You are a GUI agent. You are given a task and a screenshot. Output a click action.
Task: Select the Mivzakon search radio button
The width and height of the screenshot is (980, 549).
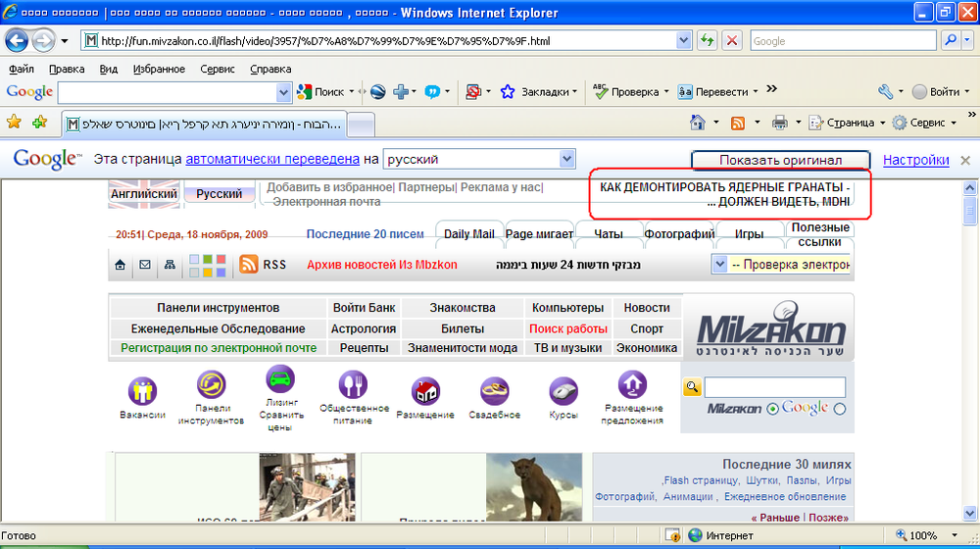click(x=772, y=409)
